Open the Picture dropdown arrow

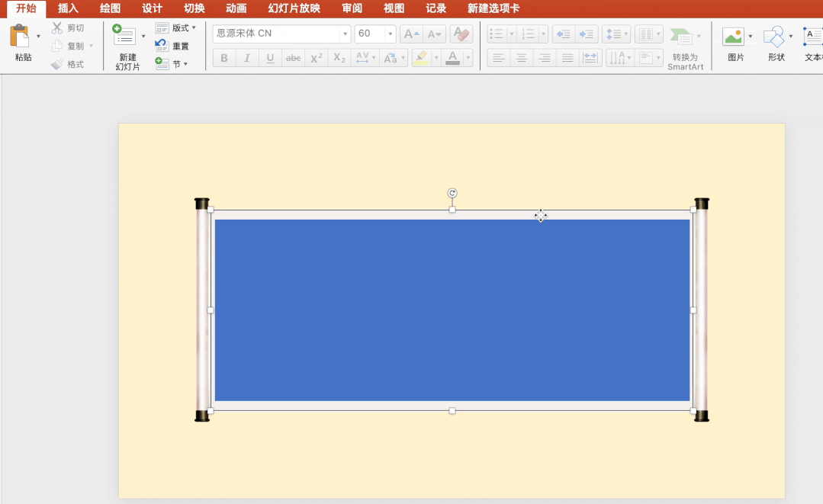point(750,36)
